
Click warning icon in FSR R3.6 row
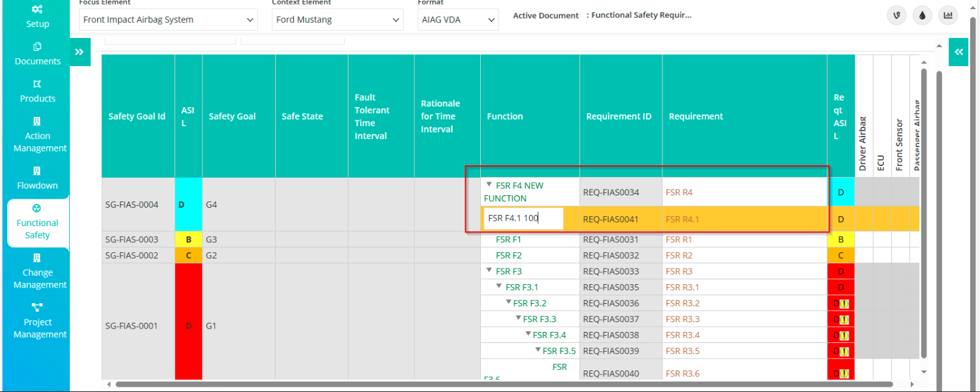(844, 374)
